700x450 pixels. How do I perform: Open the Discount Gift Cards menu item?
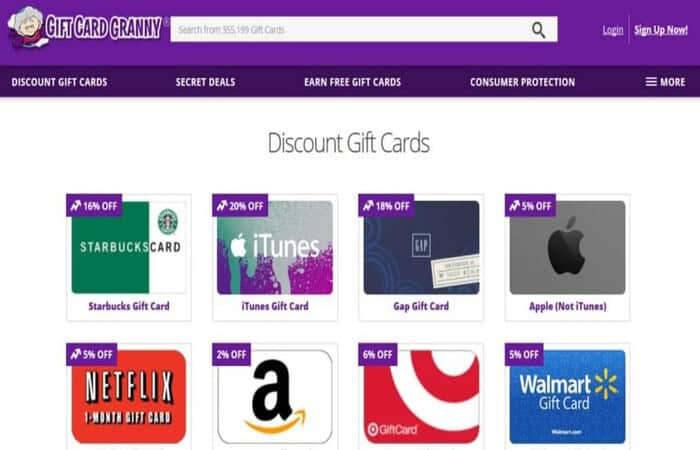59,82
